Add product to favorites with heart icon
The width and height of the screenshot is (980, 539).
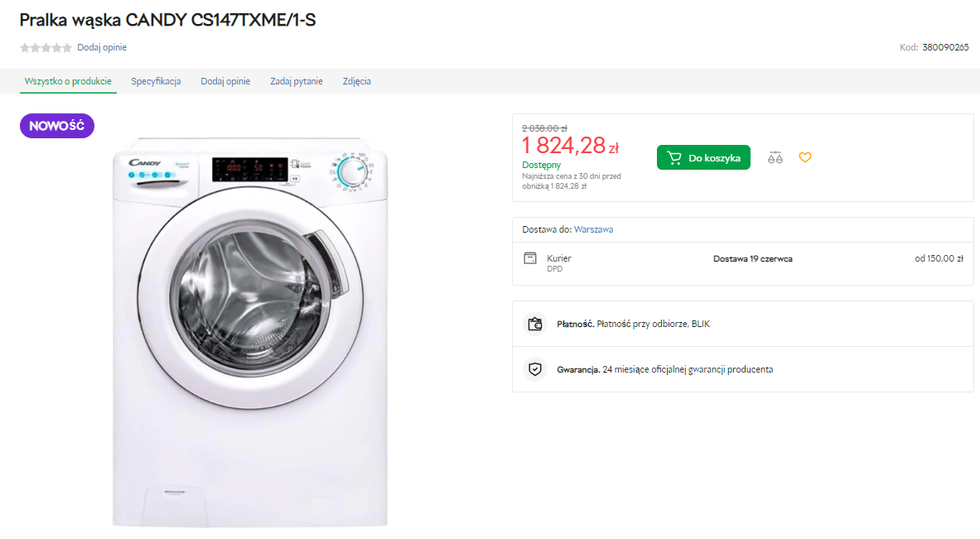pyautogui.click(x=805, y=157)
